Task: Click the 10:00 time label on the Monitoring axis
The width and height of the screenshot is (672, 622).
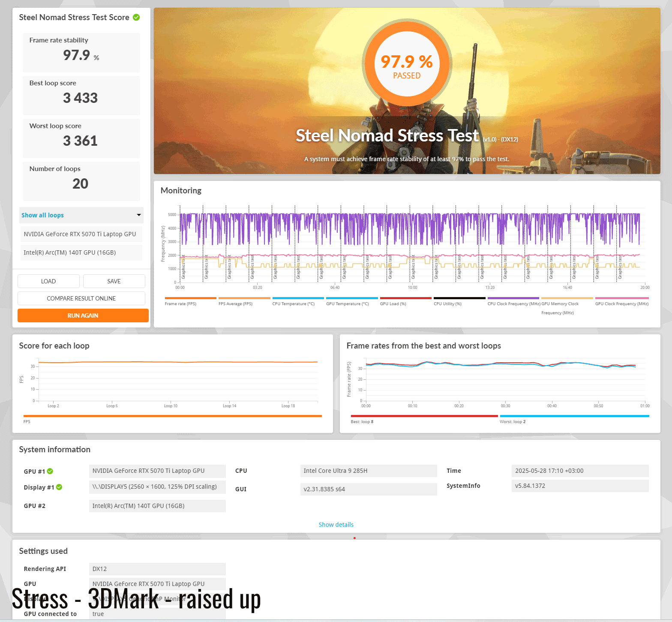Action: coord(412,288)
